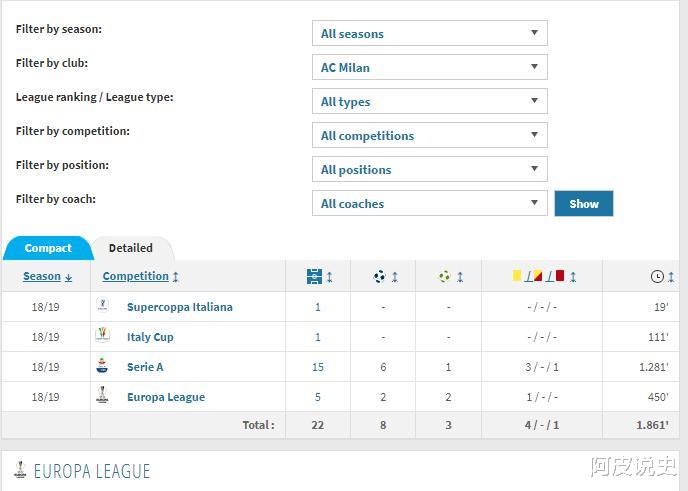Open the All competitions dropdown
Screen dimensions: 688x491
429,136
